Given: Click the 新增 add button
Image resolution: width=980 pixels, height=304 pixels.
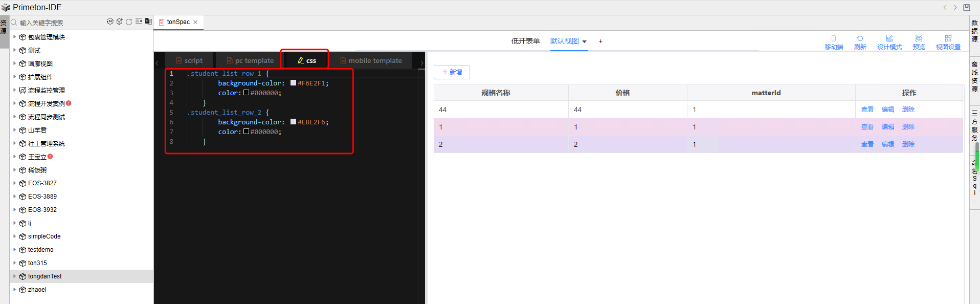Looking at the screenshot, I should 452,72.
